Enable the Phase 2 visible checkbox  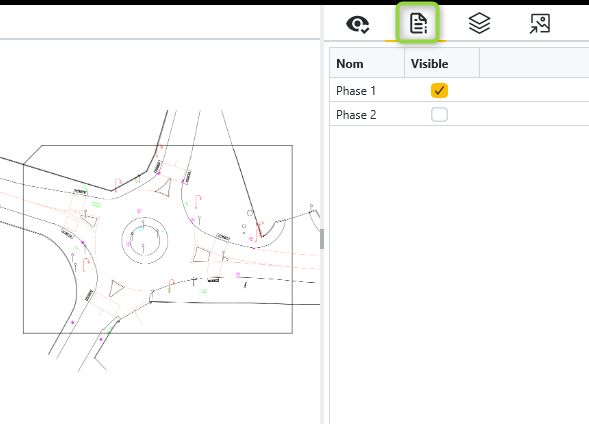[439, 115]
